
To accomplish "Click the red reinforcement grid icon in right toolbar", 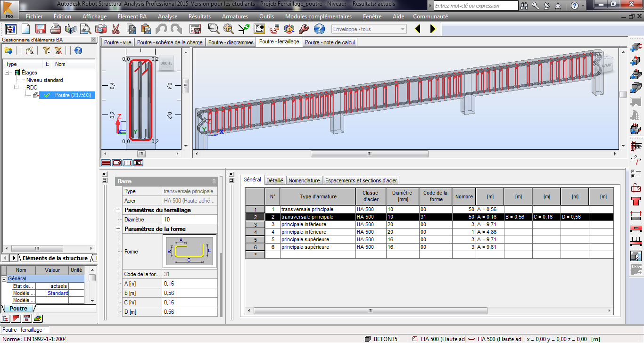I will [x=636, y=146].
